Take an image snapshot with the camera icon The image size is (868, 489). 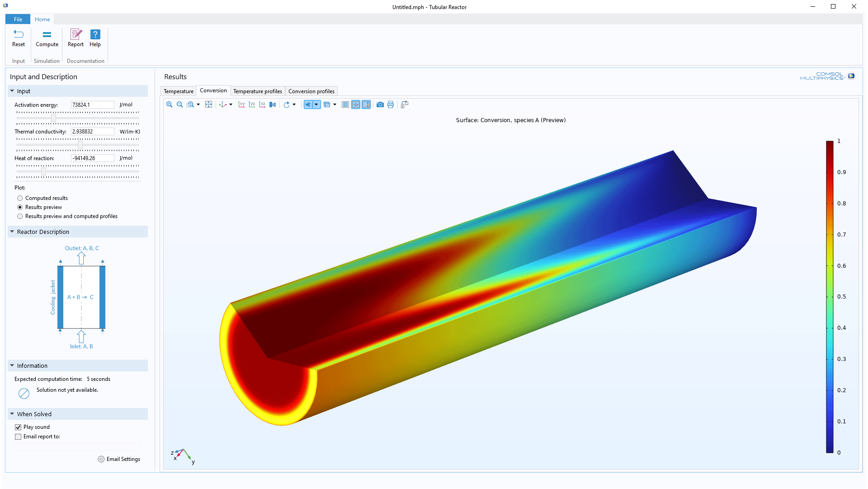[x=380, y=104]
